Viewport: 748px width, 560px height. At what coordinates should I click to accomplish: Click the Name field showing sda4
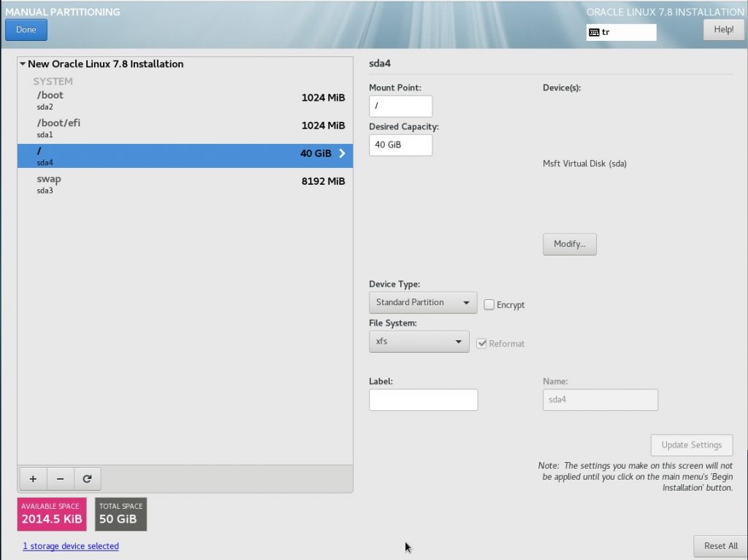[600, 399]
